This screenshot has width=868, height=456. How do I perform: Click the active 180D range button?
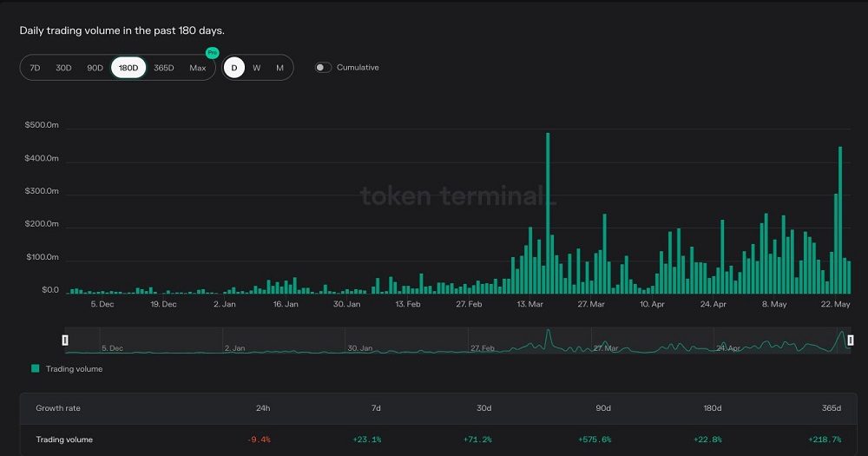(128, 68)
